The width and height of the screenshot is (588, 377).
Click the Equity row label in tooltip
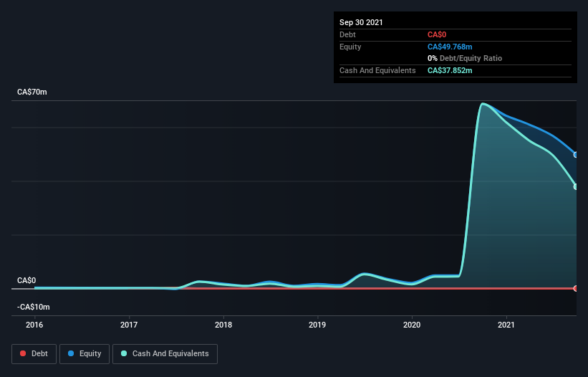pyautogui.click(x=350, y=47)
